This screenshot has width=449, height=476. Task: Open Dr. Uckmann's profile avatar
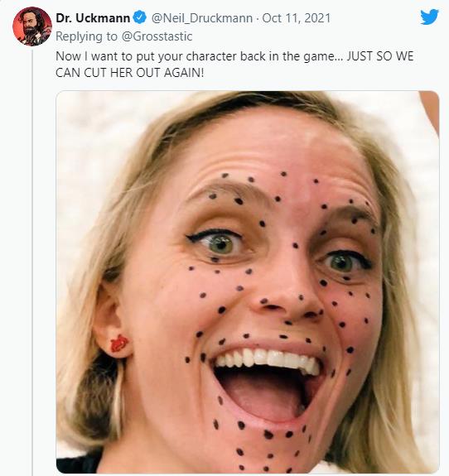click(32, 26)
